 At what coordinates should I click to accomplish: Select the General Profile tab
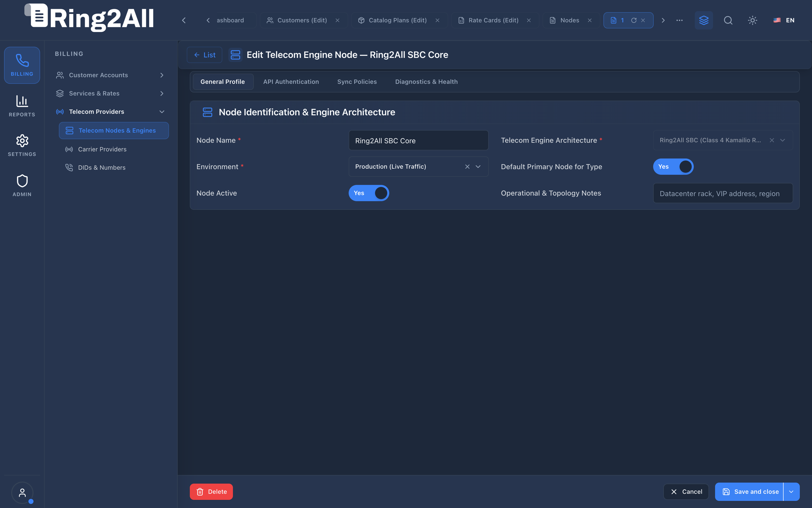point(223,82)
